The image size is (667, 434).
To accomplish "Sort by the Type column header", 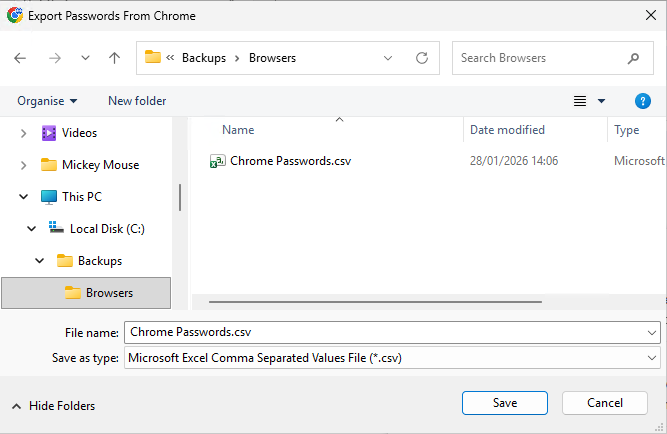I will (627, 130).
